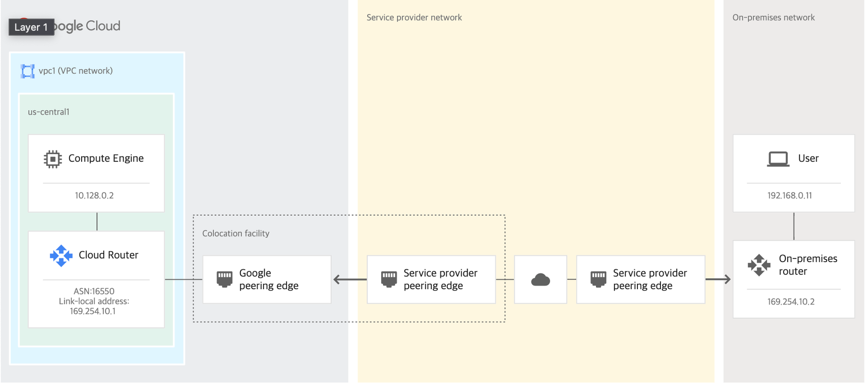Click the Compute Engine chip icon
868x385 pixels.
pyautogui.click(x=53, y=159)
